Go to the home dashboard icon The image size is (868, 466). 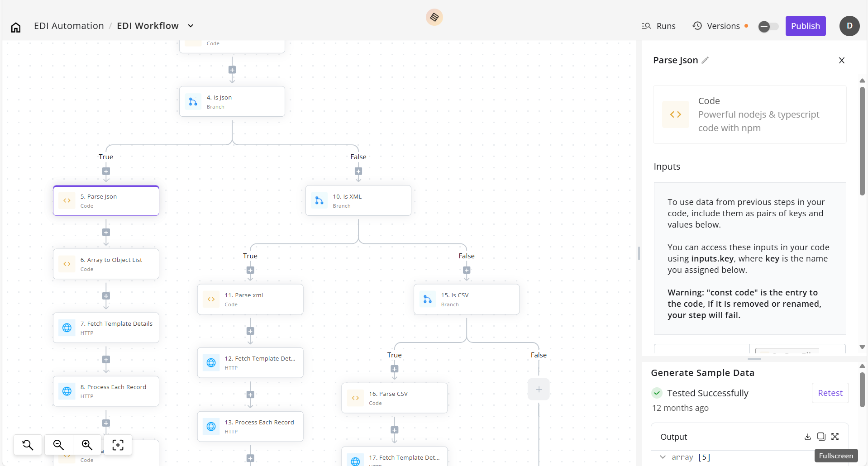point(16,27)
